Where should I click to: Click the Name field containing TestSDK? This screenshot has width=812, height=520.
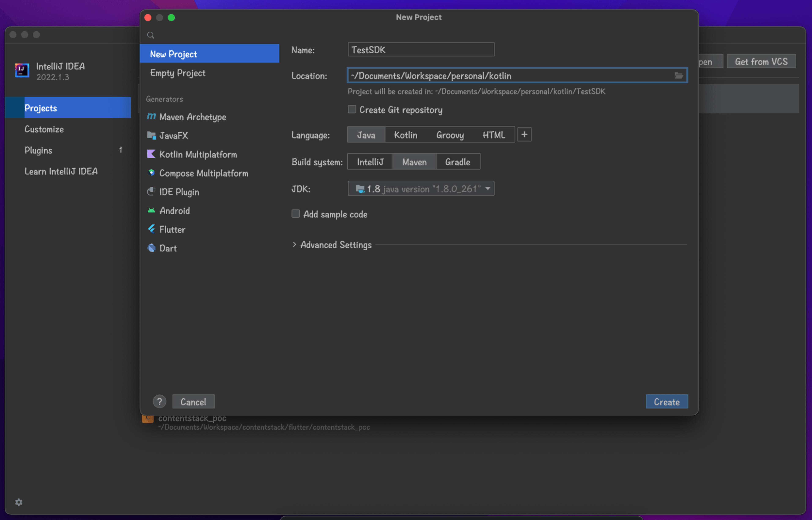pos(421,49)
